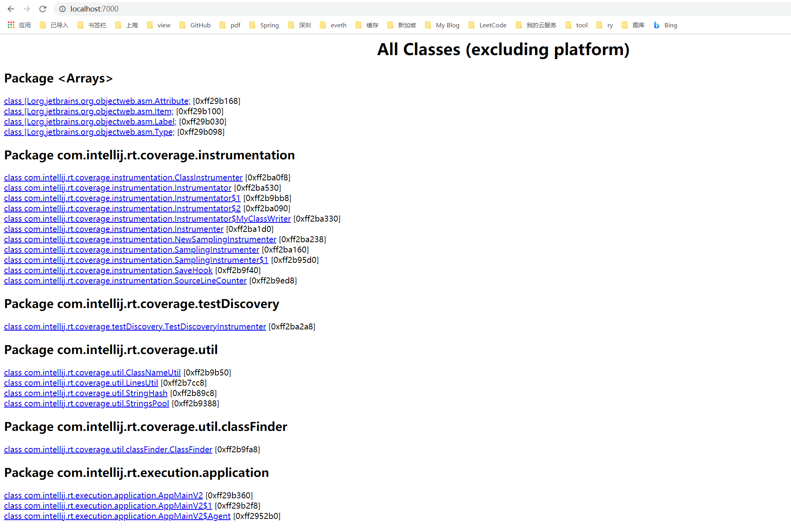Click the site info icon in address bar
Viewport: 791px width, 532px height.
[62, 9]
